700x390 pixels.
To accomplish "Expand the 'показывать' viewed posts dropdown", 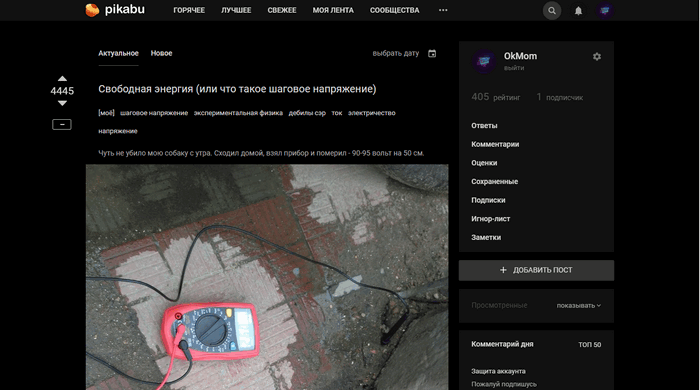I will [579, 306].
